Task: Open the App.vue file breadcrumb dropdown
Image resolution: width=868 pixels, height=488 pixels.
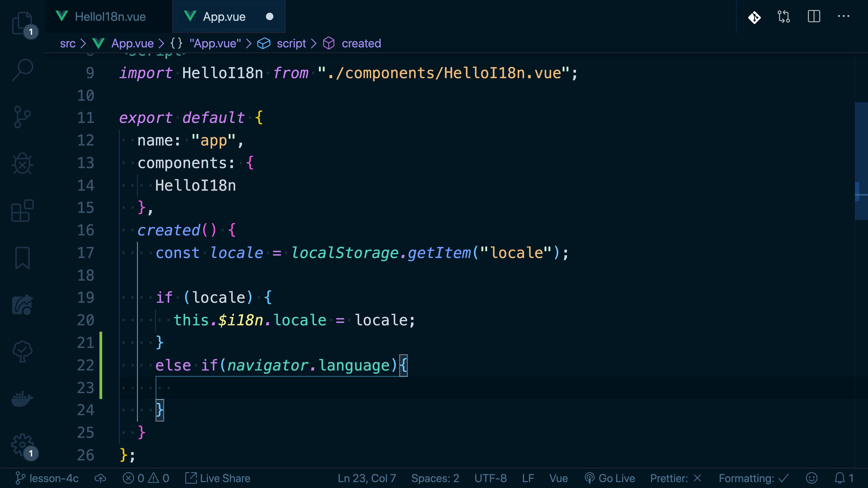Action: coord(132,43)
